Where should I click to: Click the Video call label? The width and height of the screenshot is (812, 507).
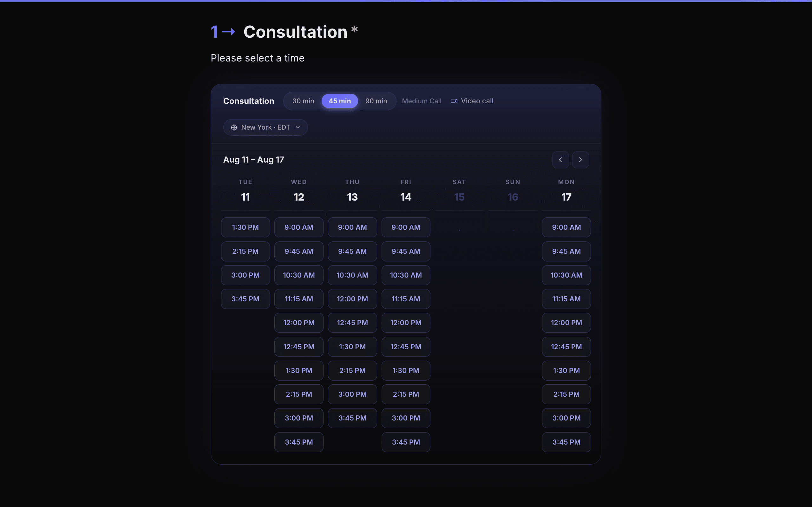pos(477,101)
